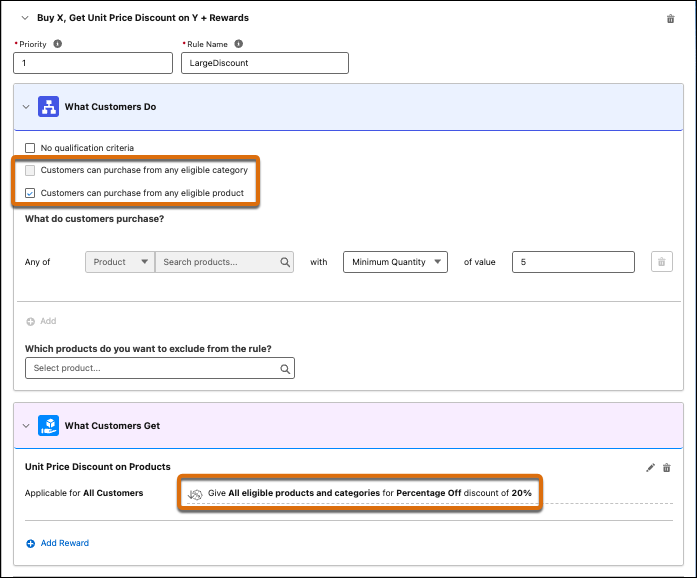Viewport: 697px width, 578px height.
Task: Click the What Customers Get heading text
Action: [112, 425]
